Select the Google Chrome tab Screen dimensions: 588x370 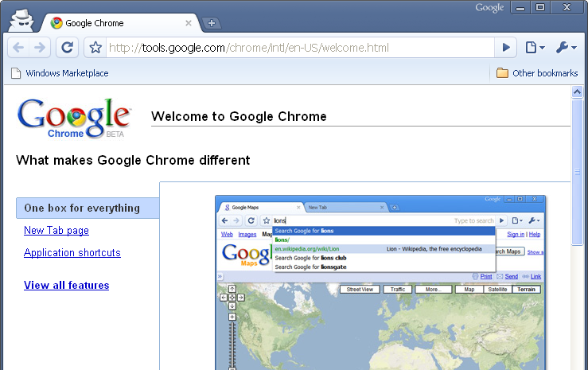point(111,23)
